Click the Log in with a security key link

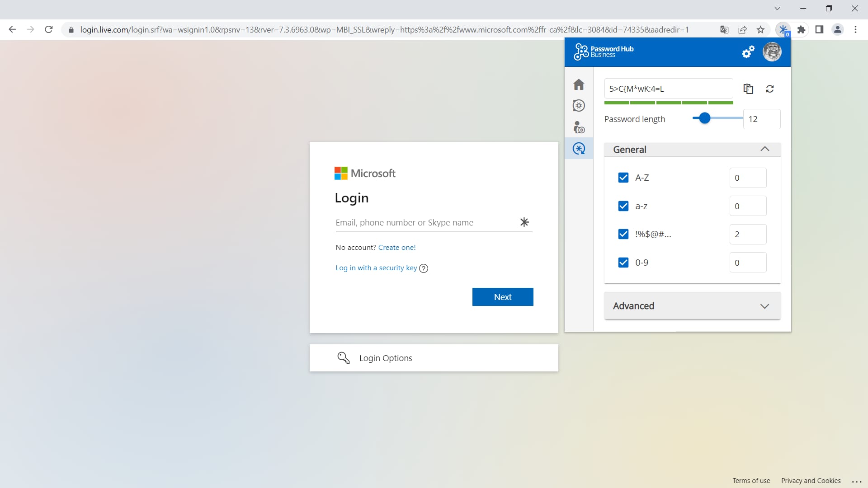pos(376,267)
